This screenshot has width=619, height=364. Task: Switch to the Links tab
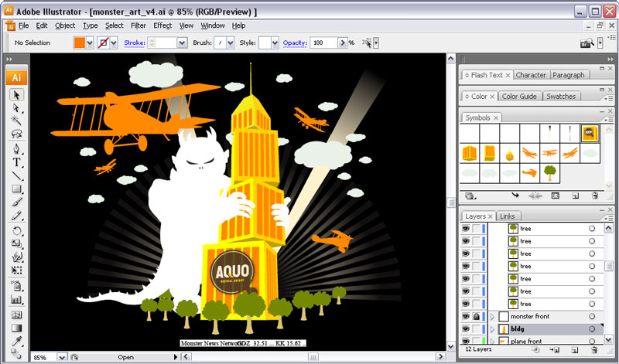508,216
